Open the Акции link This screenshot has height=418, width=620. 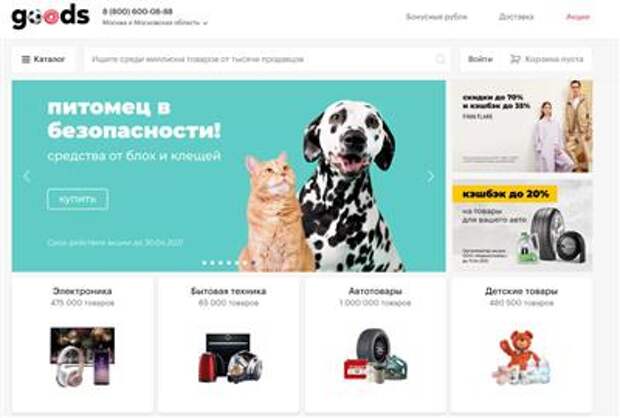click(x=578, y=17)
